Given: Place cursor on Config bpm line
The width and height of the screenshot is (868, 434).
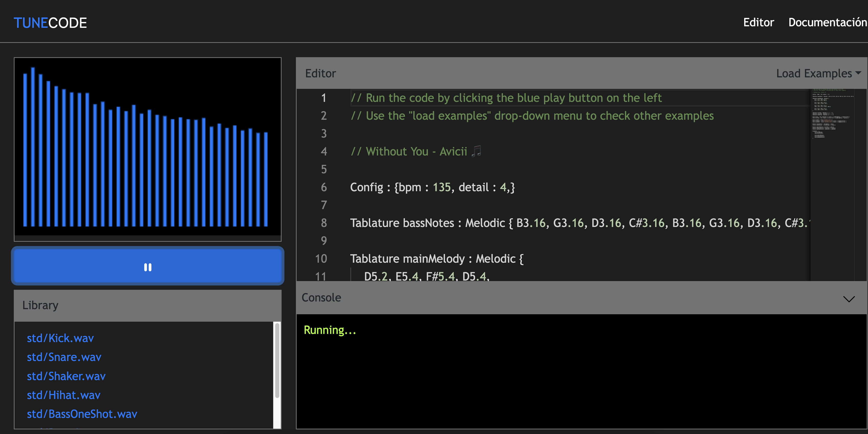Looking at the screenshot, I should [432, 187].
